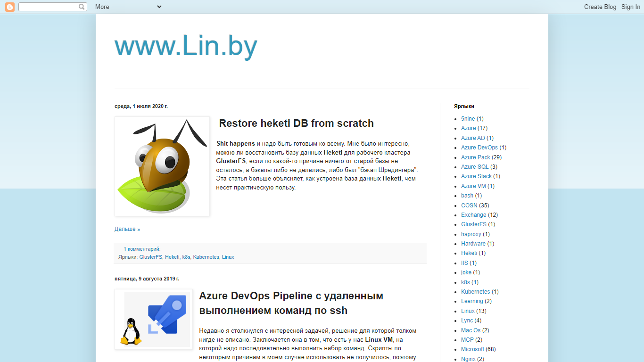The image size is (644, 362).
Task: Open the Azure DevOps sidebar label
Action: point(479,148)
